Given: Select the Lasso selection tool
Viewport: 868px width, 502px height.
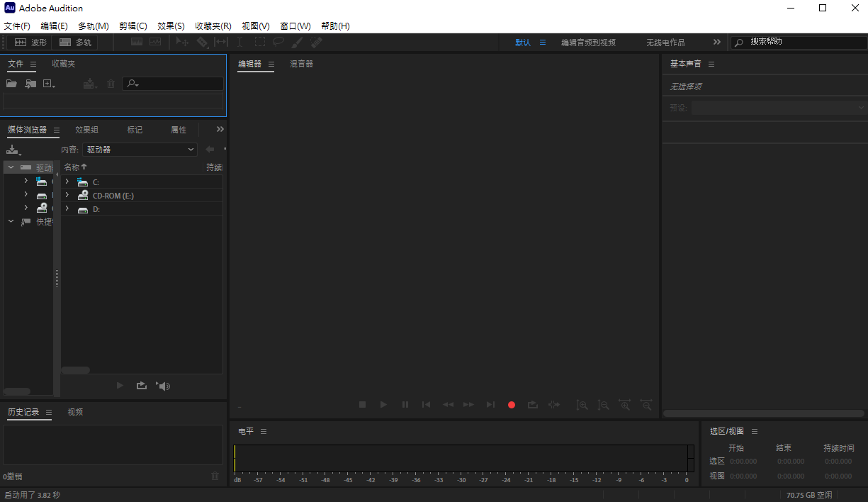Looking at the screenshot, I should point(278,43).
